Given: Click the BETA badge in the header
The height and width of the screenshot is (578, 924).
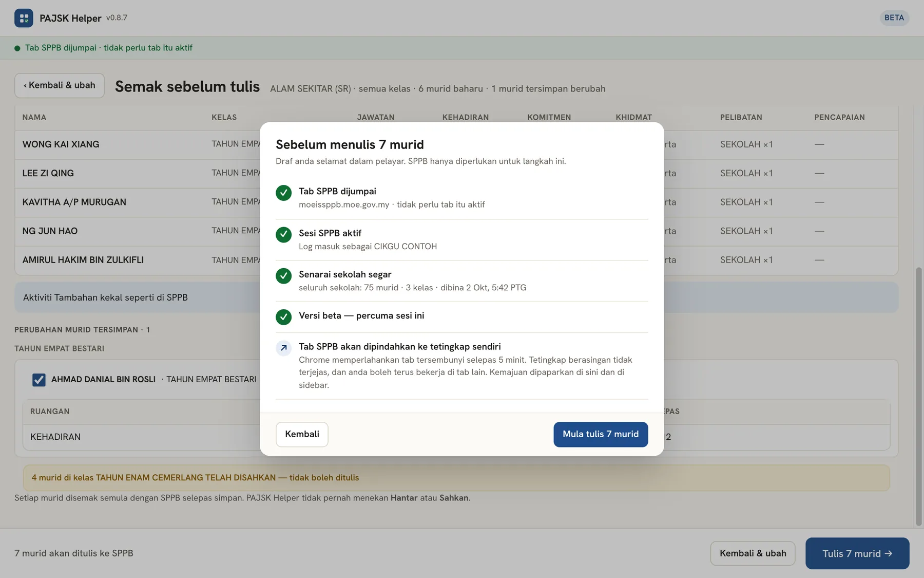Looking at the screenshot, I should pyautogui.click(x=894, y=17).
